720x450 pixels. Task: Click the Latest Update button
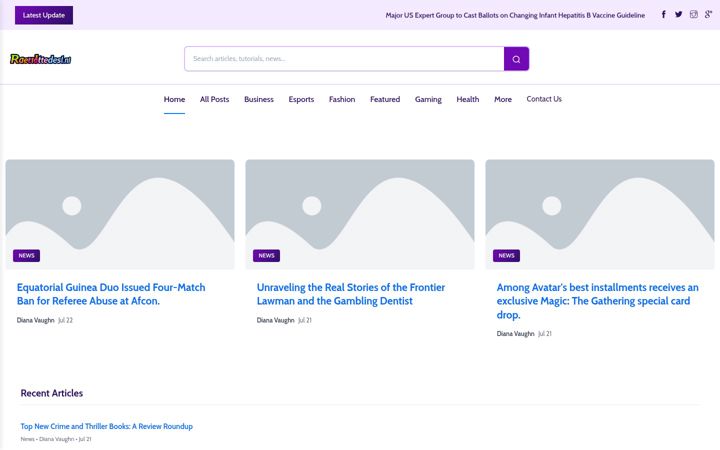point(44,15)
